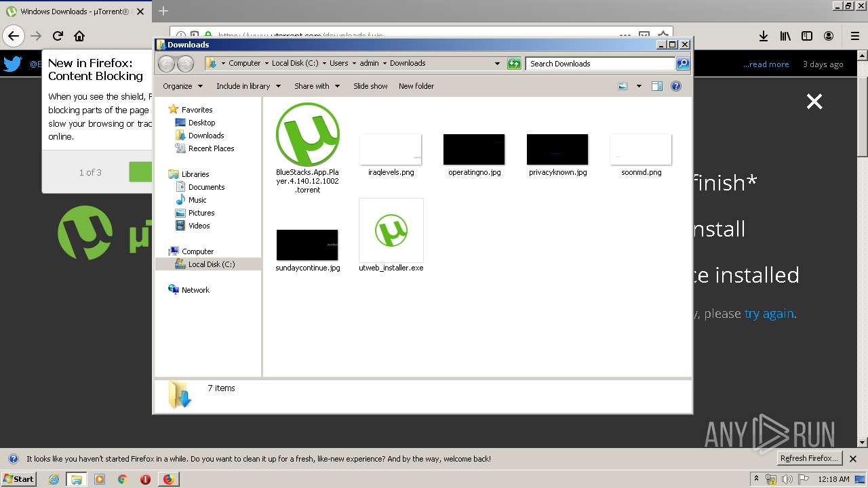
Task: Click 'Users' in the address breadcrumb
Action: pos(338,63)
